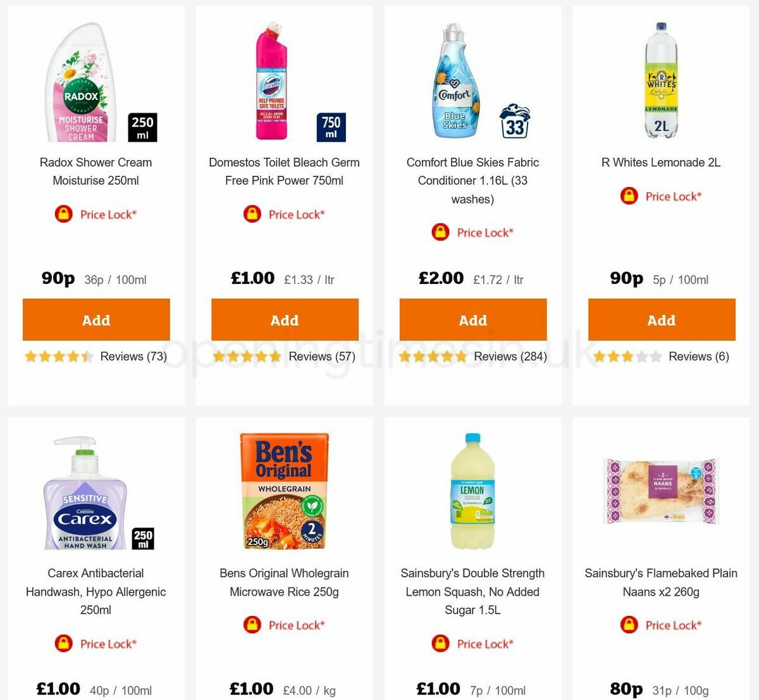
Task: Select the Sainsbury's Flamebaked Plain Naans title
Action: tap(661, 582)
